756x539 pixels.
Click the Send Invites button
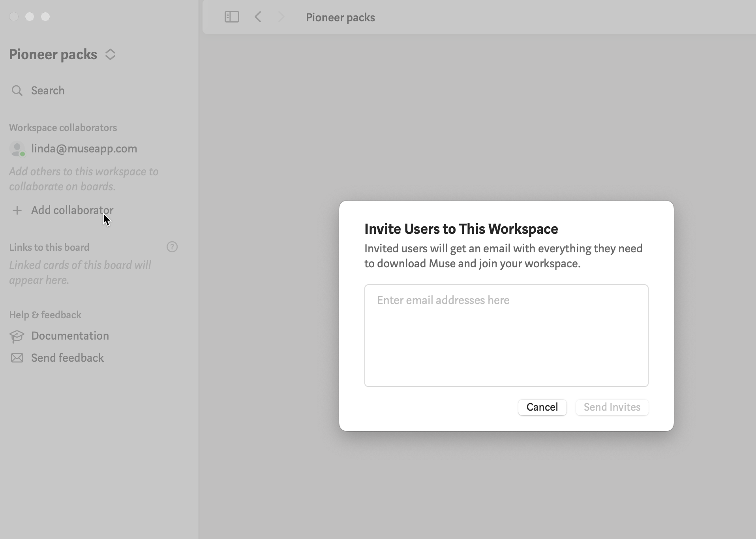click(612, 407)
